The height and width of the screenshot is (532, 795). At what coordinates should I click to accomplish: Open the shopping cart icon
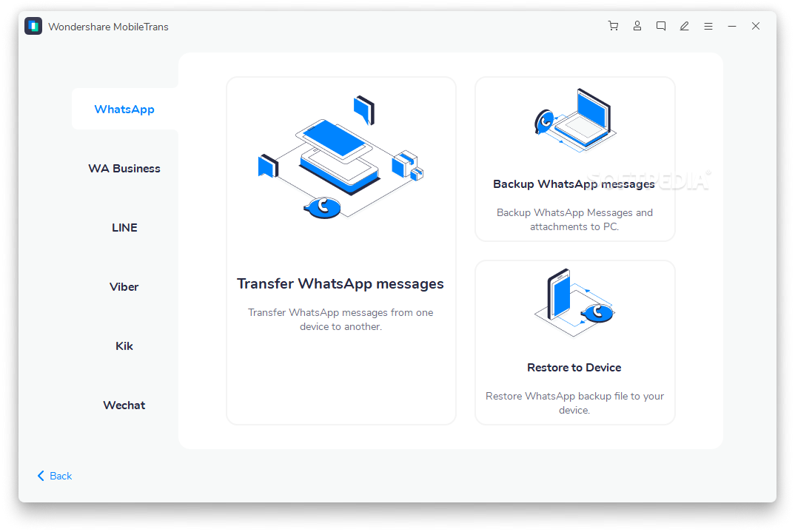(x=613, y=26)
